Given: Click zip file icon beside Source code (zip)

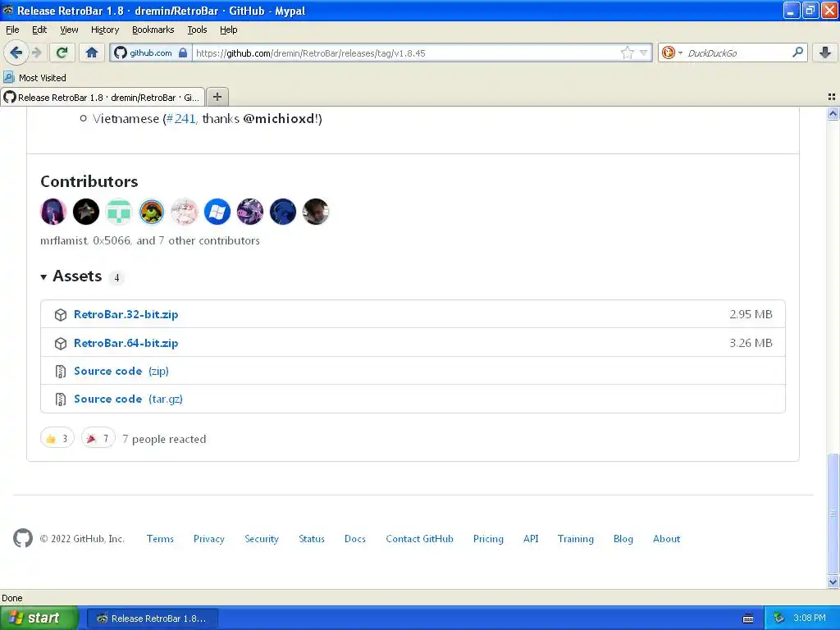Looking at the screenshot, I should pyautogui.click(x=61, y=372).
